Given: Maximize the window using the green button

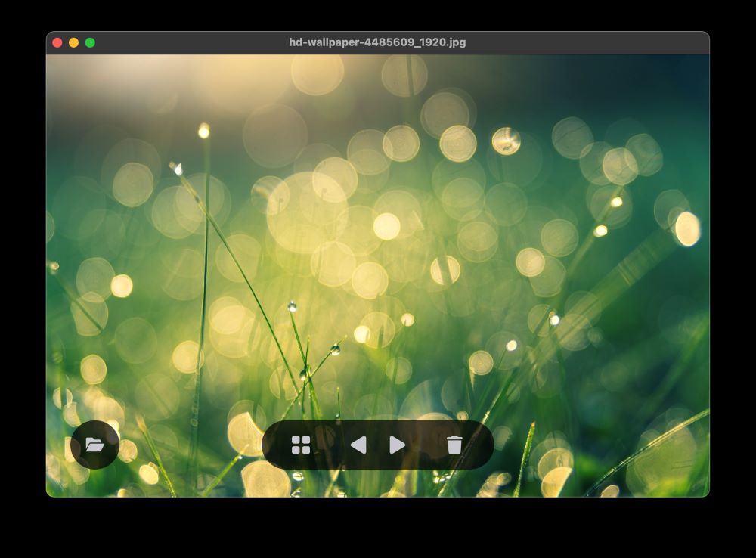Looking at the screenshot, I should point(90,42).
